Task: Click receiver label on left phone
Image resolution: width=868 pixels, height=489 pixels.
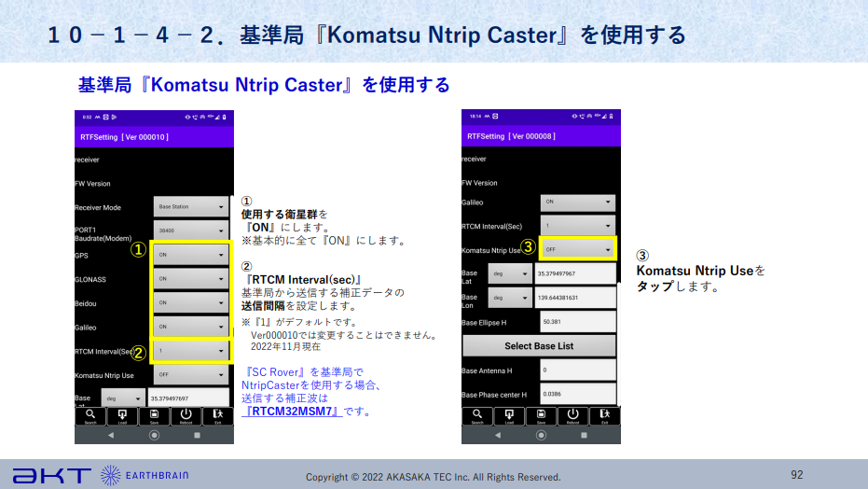Action: click(87, 160)
